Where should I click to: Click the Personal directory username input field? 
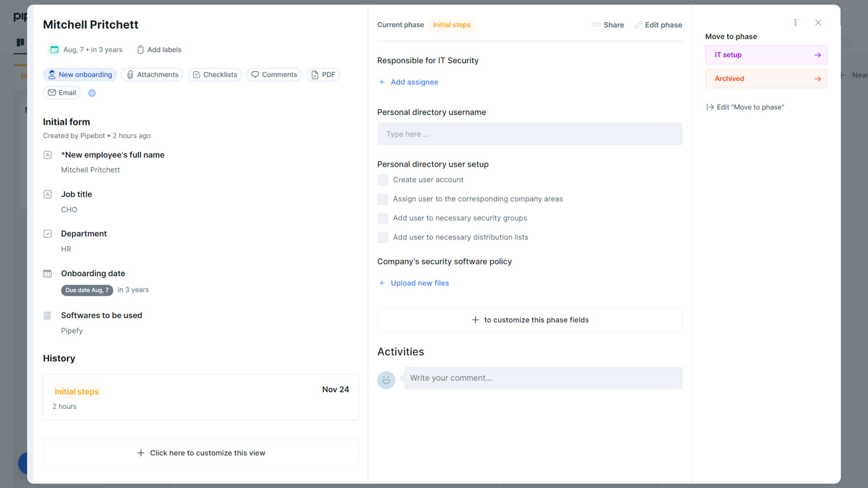click(529, 134)
